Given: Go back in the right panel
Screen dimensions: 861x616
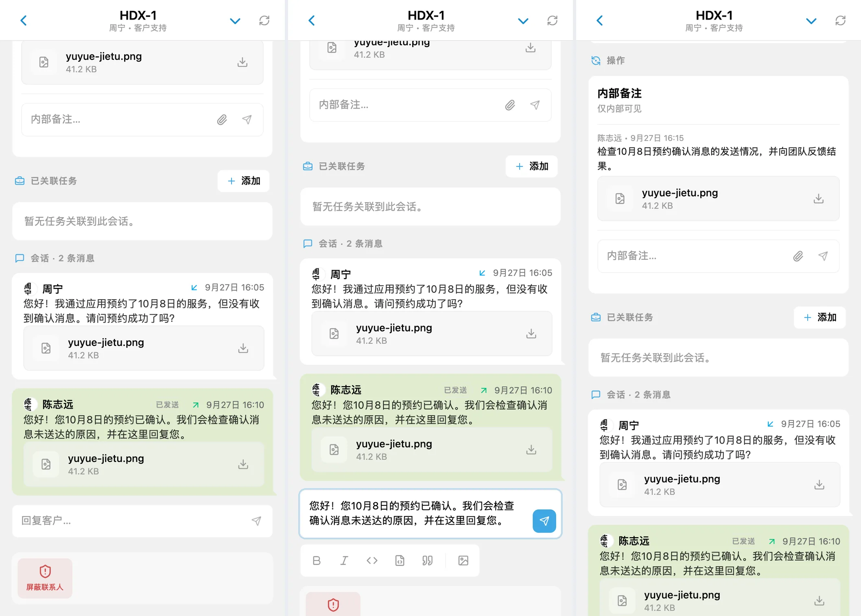Looking at the screenshot, I should click(x=600, y=20).
